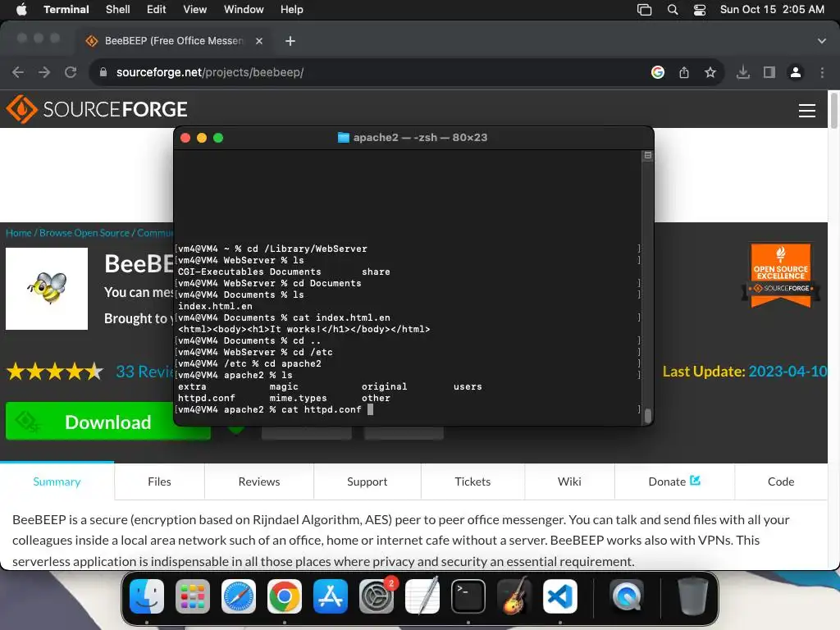Click Terminal split pane icon
Screen dimensions: 840x630
pos(648,155)
